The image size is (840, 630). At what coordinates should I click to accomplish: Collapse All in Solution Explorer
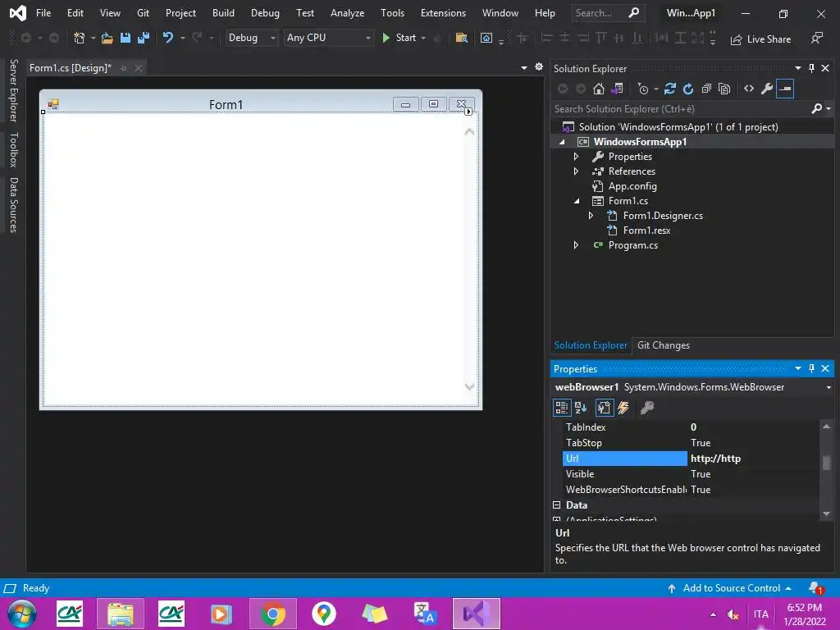pos(706,89)
